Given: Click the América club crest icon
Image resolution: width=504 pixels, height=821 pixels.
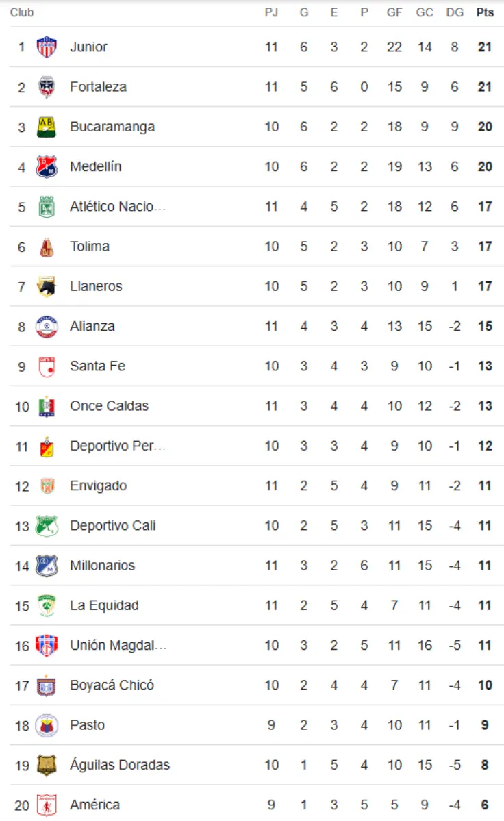Looking at the screenshot, I should (47, 805).
